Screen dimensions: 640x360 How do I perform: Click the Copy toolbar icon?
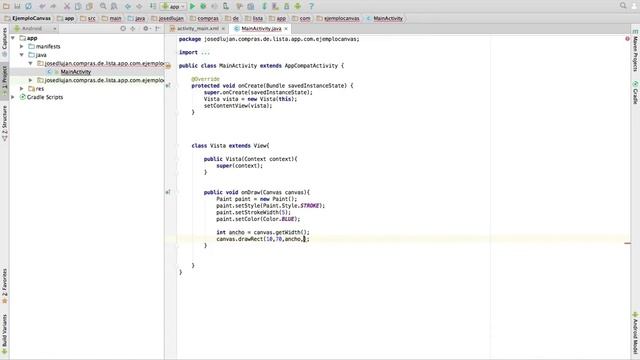click(x=78, y=6)
